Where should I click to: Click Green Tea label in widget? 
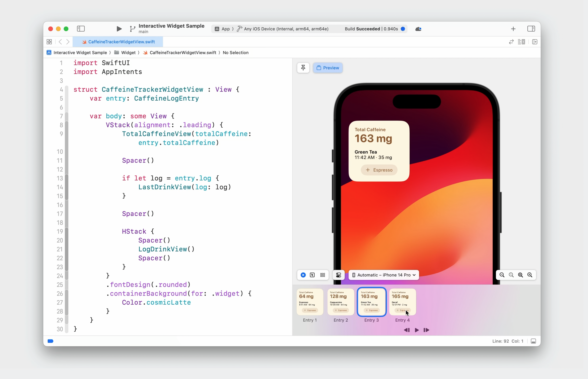366,152
